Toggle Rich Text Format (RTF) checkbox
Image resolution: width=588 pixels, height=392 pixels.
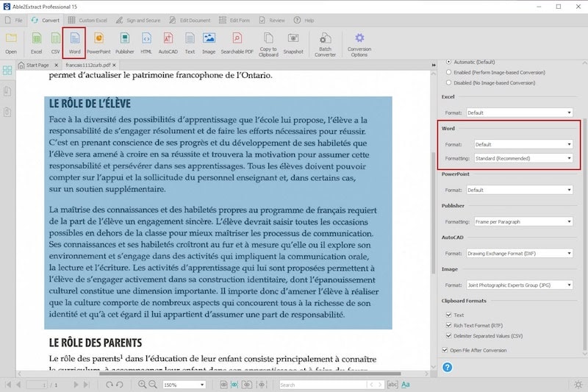pyautogui.click(x=448, y=325)
